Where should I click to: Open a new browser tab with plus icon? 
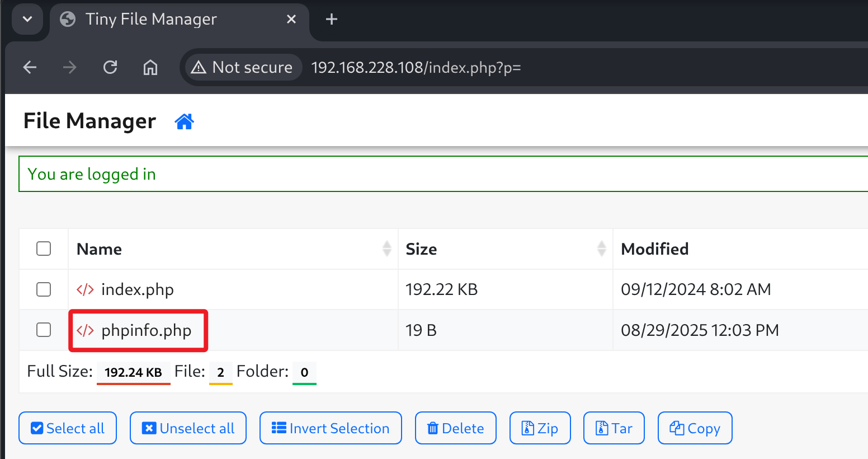click(331, 20)
